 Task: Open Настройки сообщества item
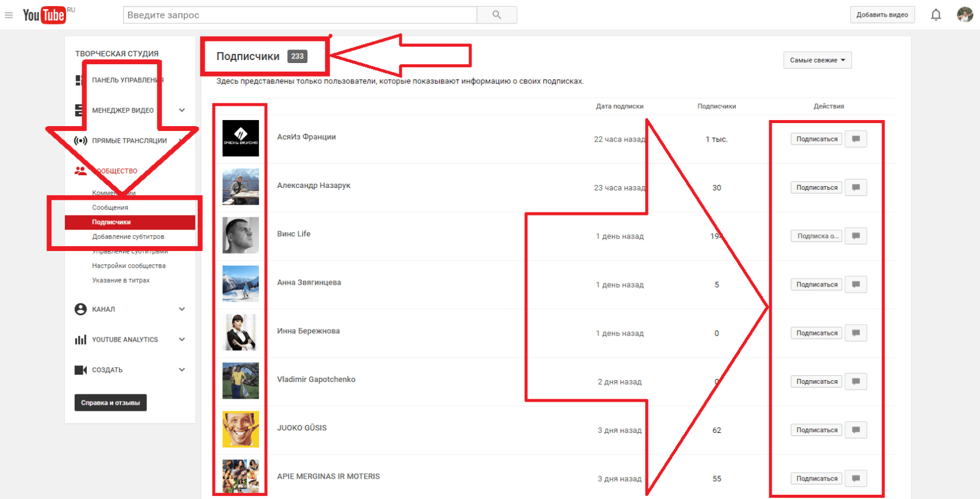pos(130,266)
